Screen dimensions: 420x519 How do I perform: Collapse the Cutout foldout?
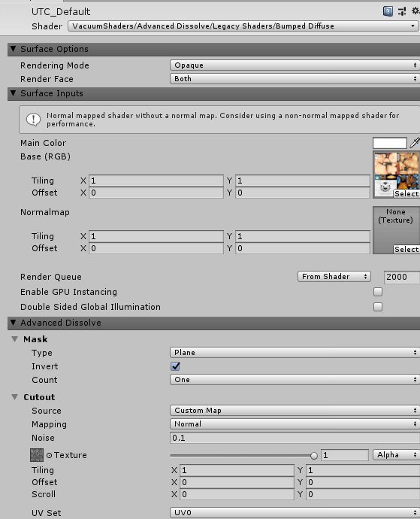pos(14,397)
